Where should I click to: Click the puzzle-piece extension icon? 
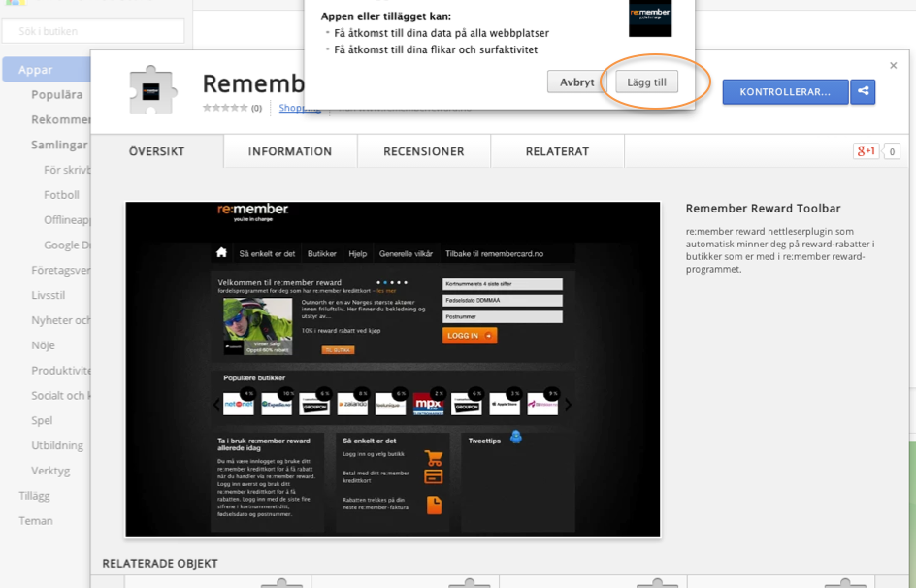tap(152, 89)
